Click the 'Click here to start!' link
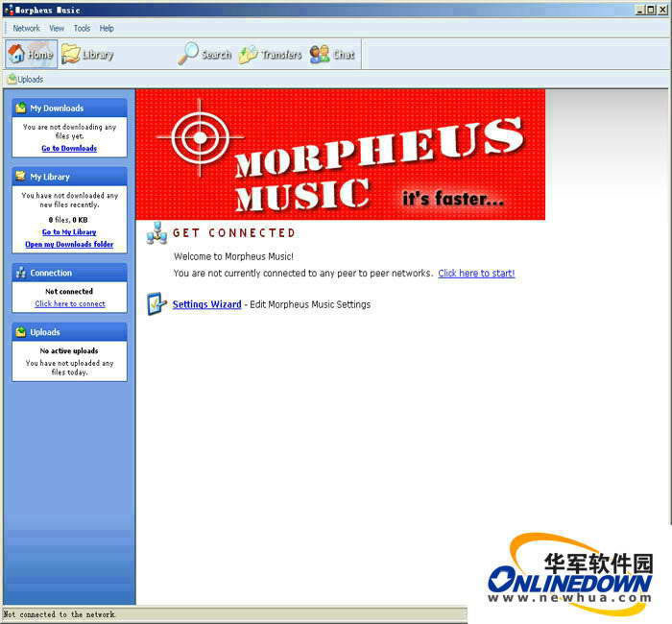The image size is (672, 624). (476, 273)
